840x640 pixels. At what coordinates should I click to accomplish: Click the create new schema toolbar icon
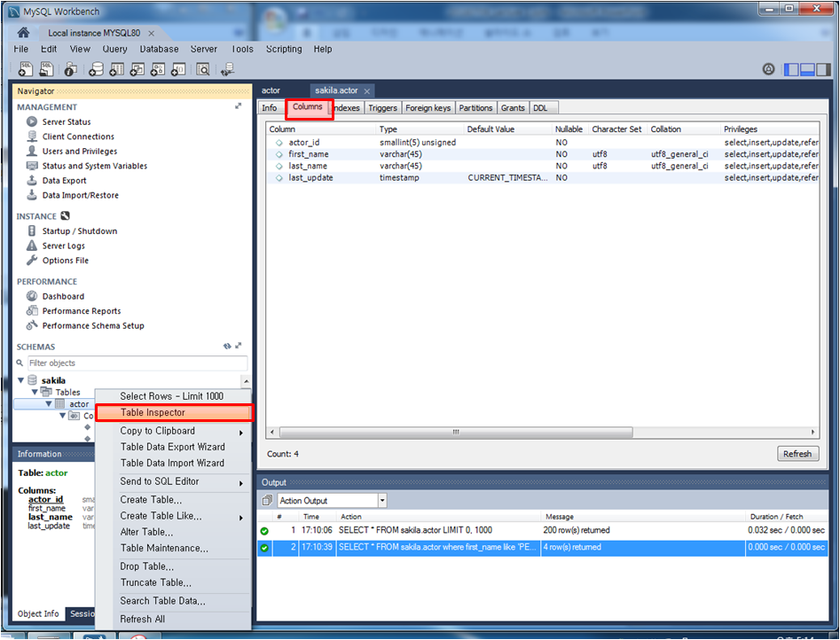tap(96, 69)
